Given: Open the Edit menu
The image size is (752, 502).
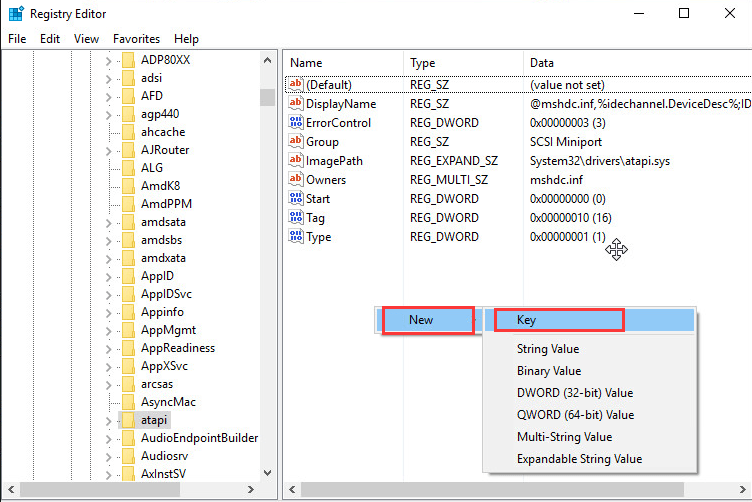Looking at the screenshot, I should click(x=50, y=39).
